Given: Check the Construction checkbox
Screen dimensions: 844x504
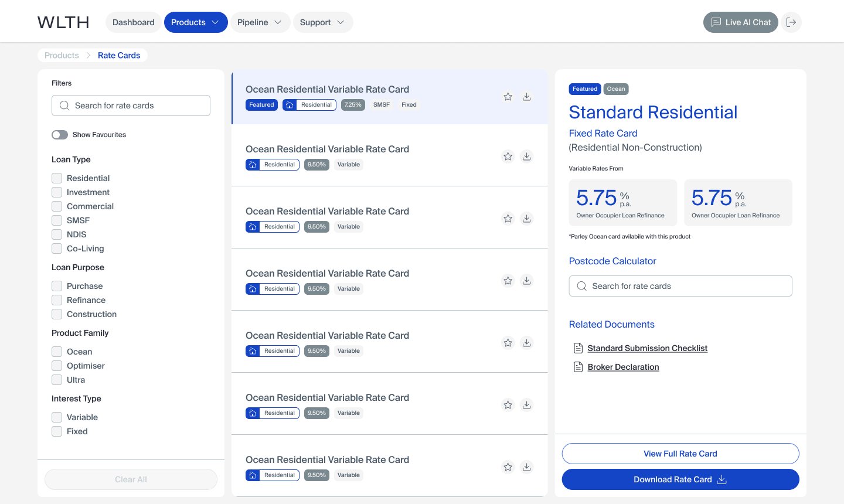Looking at the screenshot, I should point(57,314).
